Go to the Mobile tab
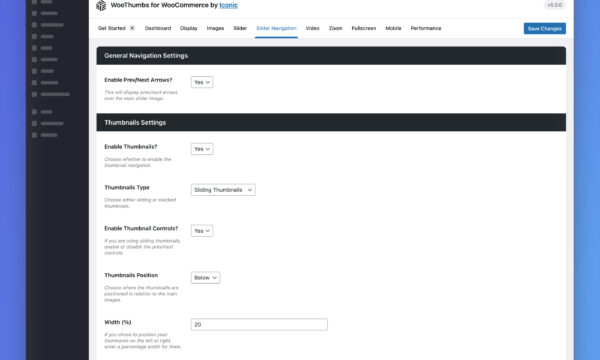600x360 pixels. 393,28
